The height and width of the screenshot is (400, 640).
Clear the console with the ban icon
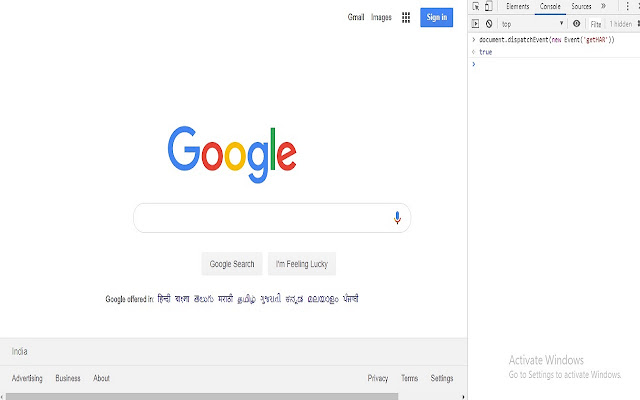click(489, 24)
